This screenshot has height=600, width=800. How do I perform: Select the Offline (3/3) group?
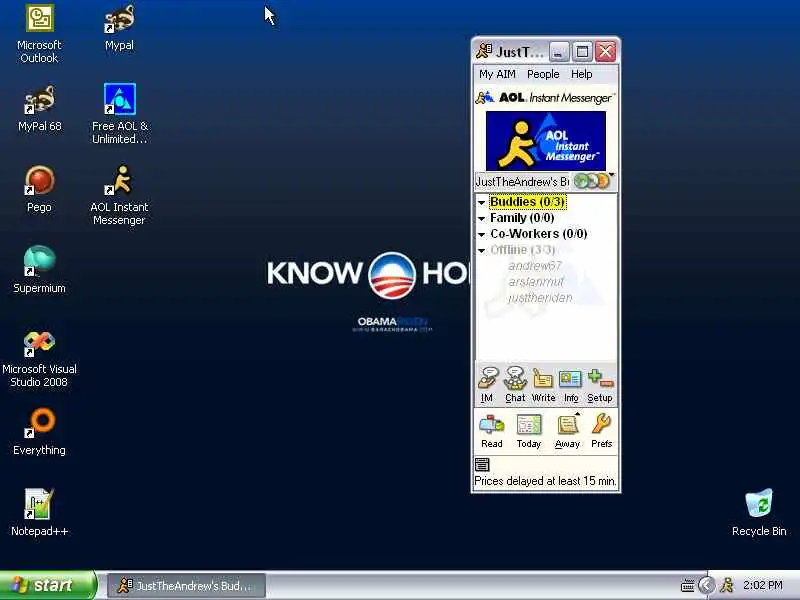coord(522,249)
